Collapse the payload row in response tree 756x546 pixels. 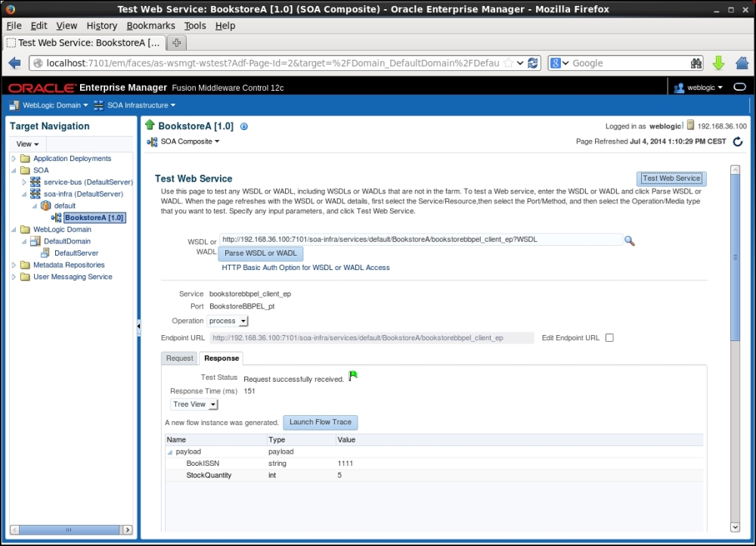point(169,452)
